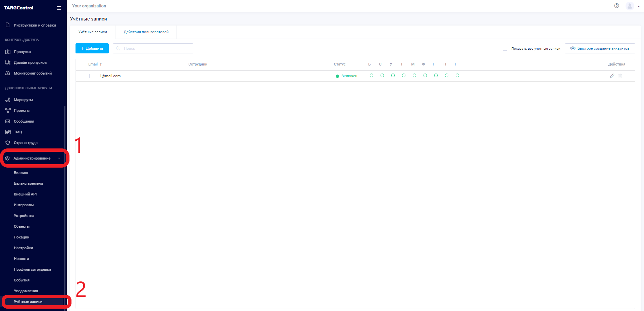Image resolution: width=644 pixels, height=311 pixels.
Task: Switch to the Действия пользователей tab
Action: coord(146,32)
